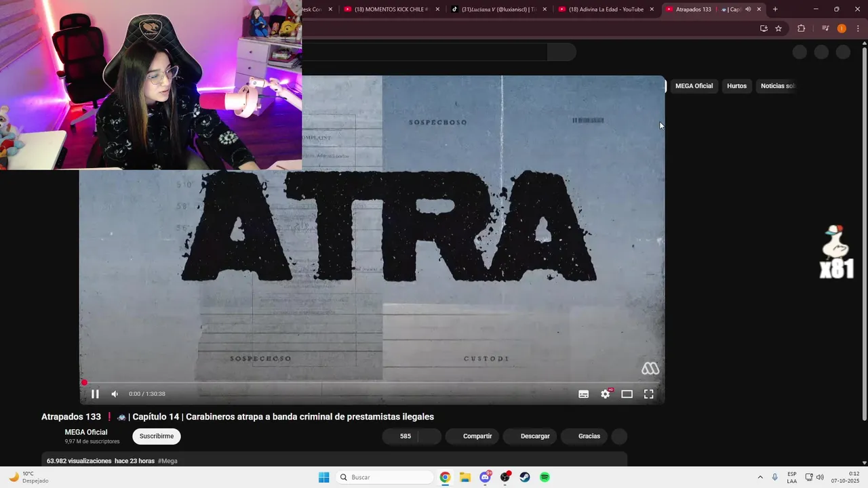This screenshot has height=488, width=868.
Task: Click the microphone tray icon
Action: (x=775, y=477)
